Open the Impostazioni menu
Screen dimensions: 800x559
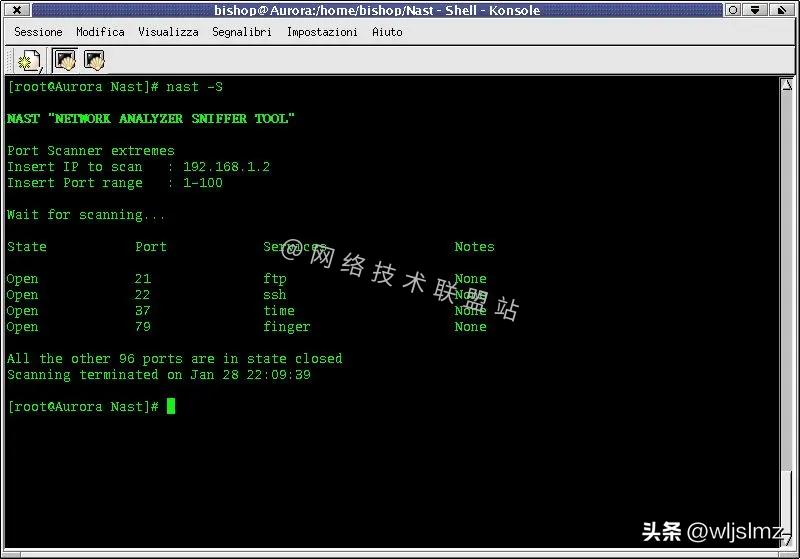tap(322, 32)
